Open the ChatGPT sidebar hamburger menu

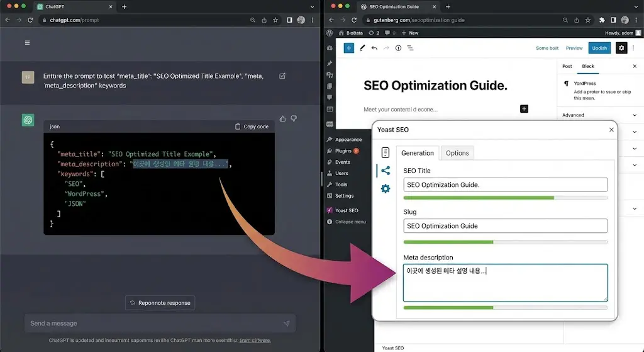point(28,43)
